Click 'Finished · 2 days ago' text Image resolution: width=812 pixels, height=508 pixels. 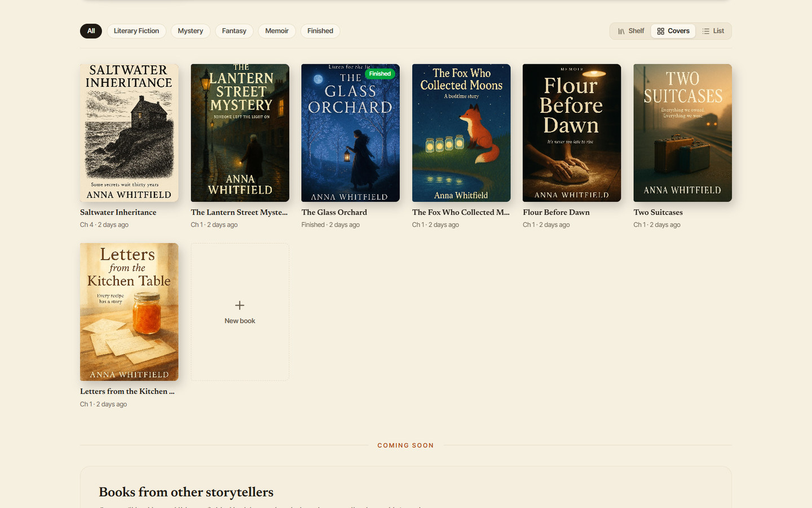[x=330, y=225]
